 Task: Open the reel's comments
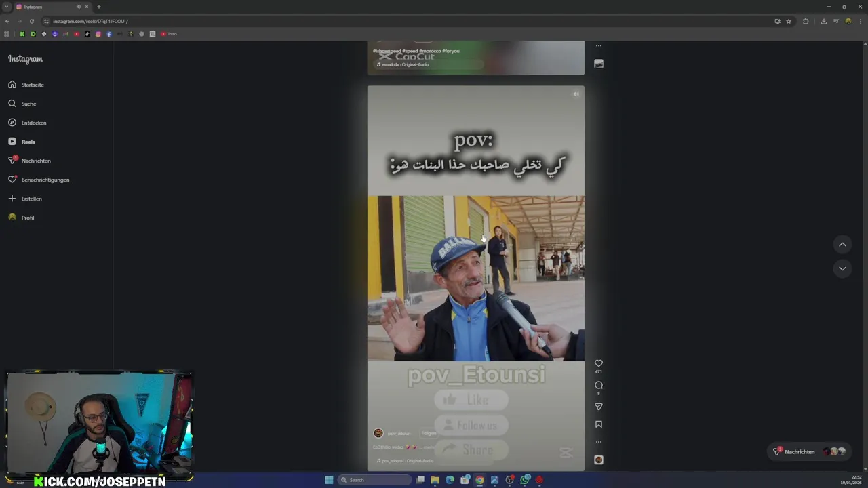[x=598, y=385]
